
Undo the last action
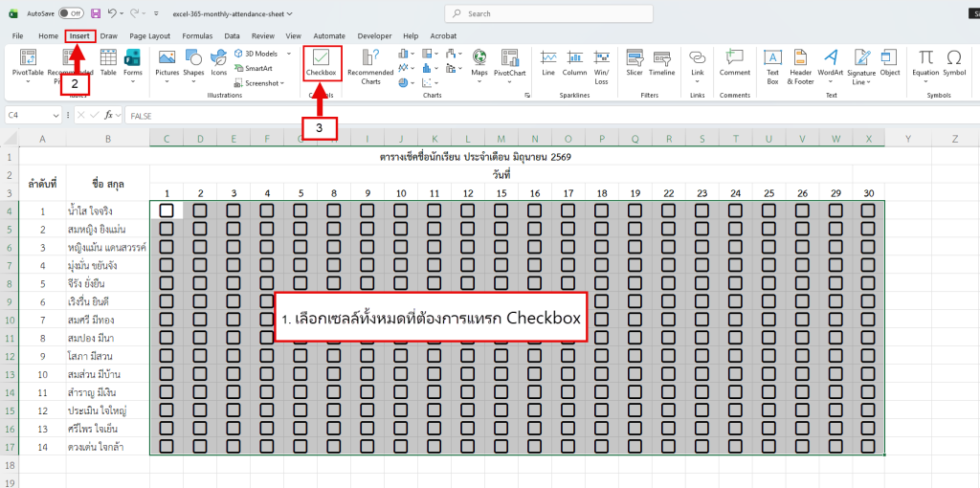tap(112, 13)
